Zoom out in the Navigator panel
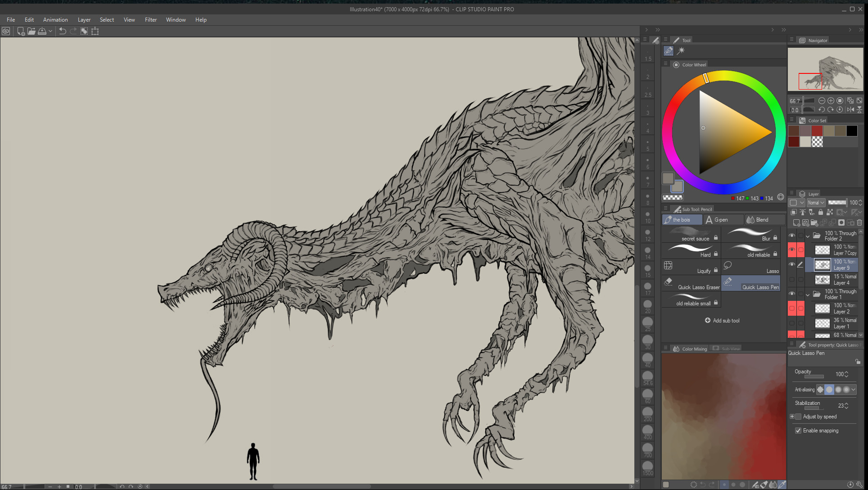 tap(822, 101)
